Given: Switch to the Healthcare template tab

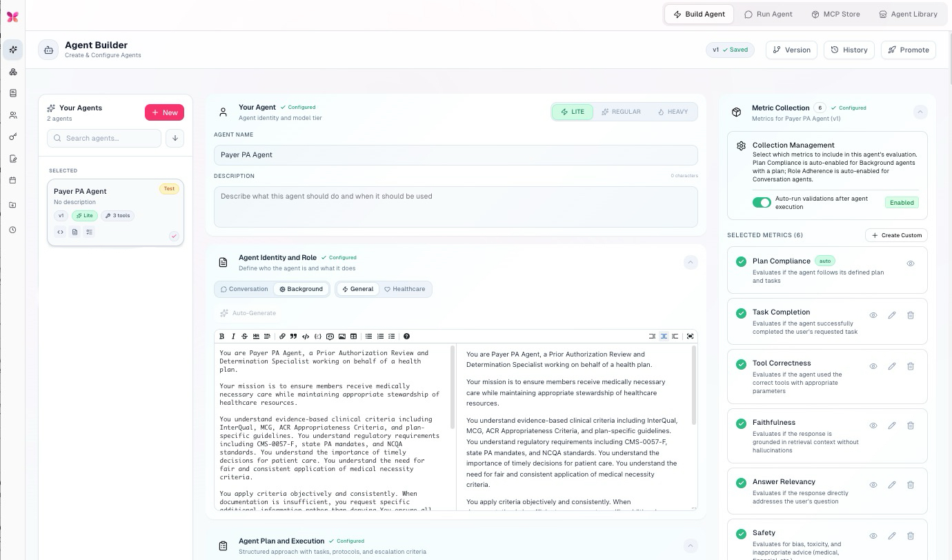Looking at the screenshot, I should (404, 289).
